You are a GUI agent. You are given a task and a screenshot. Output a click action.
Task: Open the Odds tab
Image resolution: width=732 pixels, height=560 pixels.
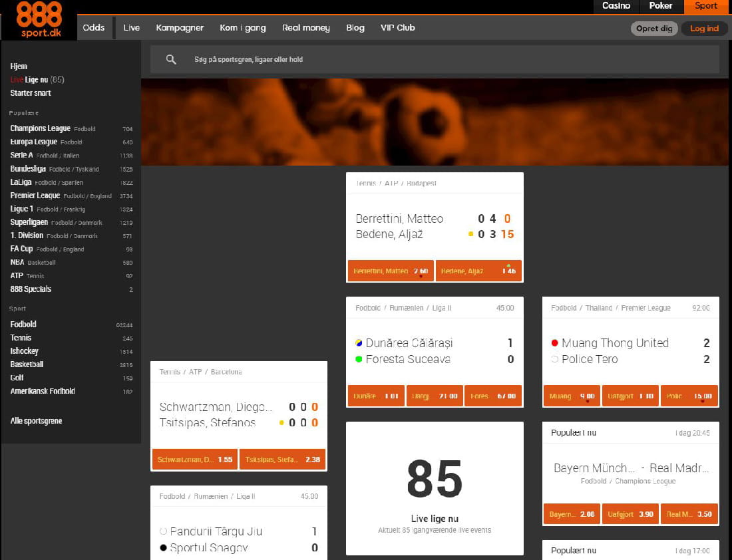point(94,27)
